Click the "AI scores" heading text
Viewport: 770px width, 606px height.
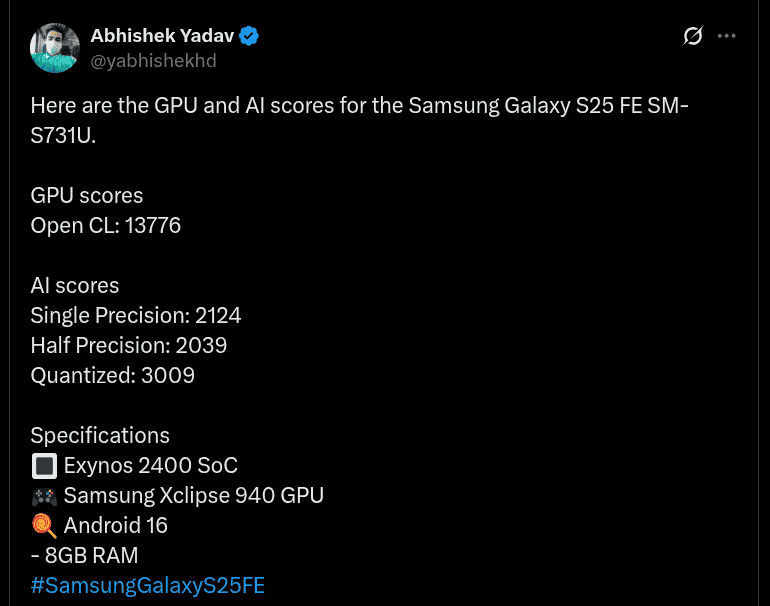point(75,286)
